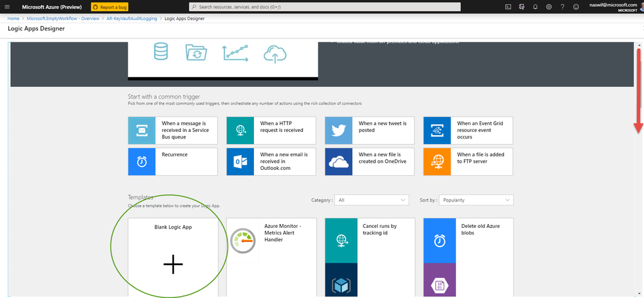
Task: Select When a file is added to FTP server
Action: coord(480,158)
